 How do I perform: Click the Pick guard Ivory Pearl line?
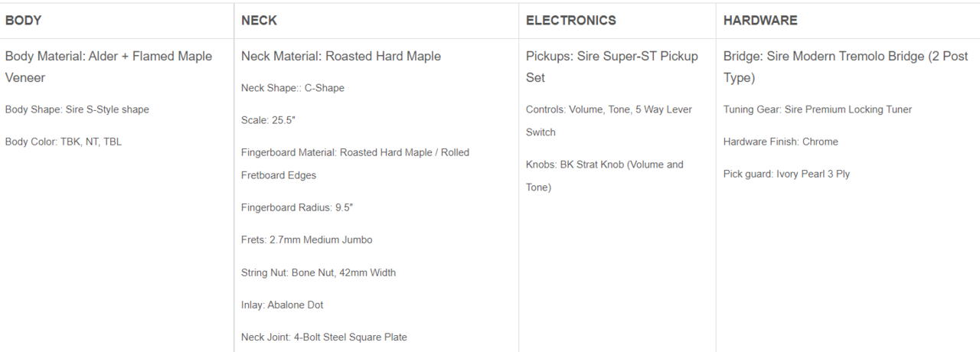coord(786,174)
